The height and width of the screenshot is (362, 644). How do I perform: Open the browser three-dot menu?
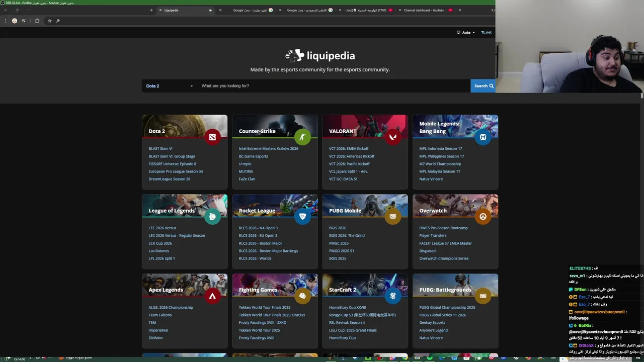tap(5, 21)
